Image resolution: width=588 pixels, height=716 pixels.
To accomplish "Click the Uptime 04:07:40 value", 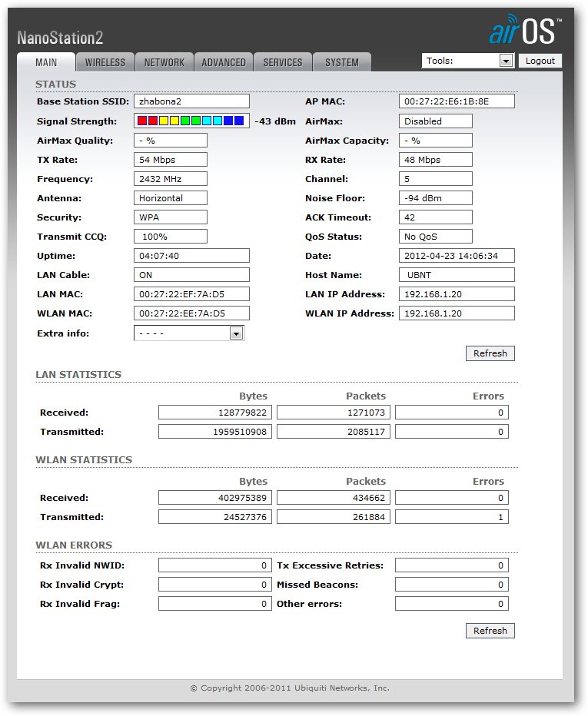I will pyautogui.click(x=191, y=256).
